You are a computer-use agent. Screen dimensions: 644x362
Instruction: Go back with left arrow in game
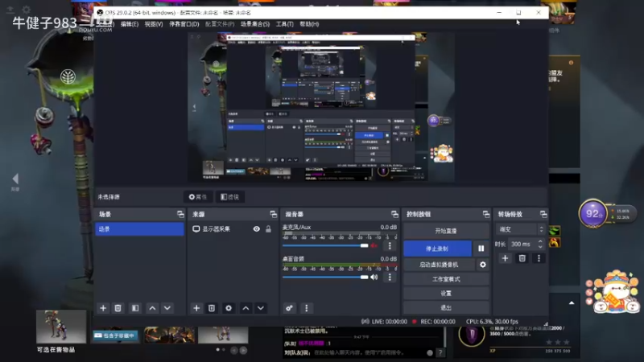[x=15, y=179]
